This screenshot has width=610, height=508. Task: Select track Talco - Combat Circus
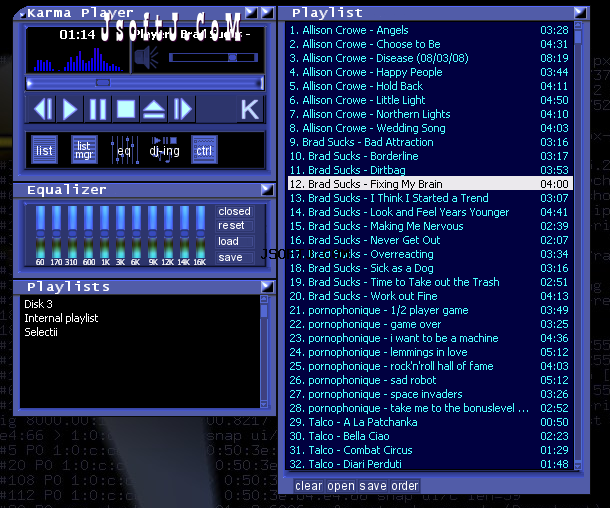pos(430,450)
